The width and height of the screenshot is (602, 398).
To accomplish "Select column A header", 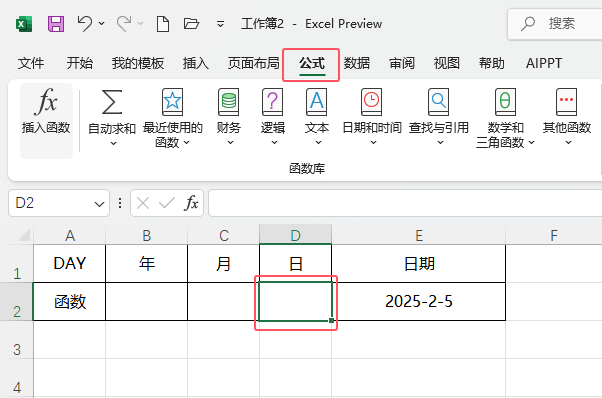I will click(69, 235).
